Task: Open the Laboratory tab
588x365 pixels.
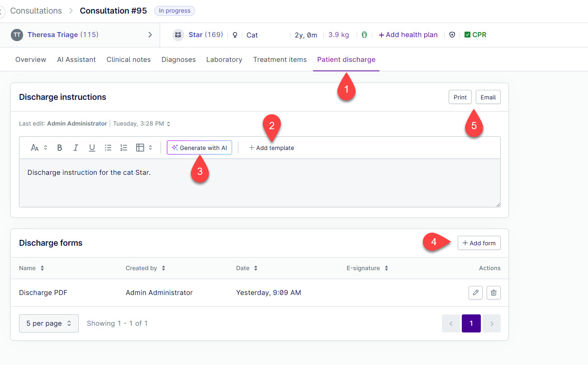Action: [224, 60]
